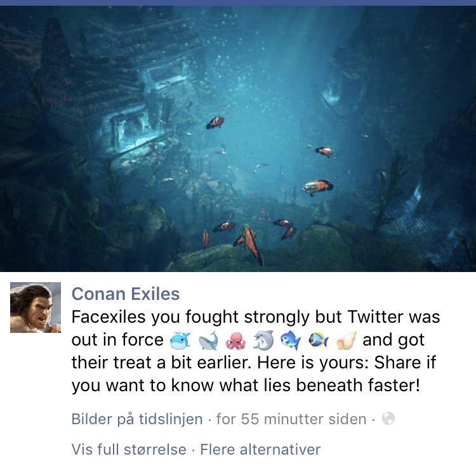Open the Conan Exiles page name link
476x473 pixels.
tap(126, 294)
